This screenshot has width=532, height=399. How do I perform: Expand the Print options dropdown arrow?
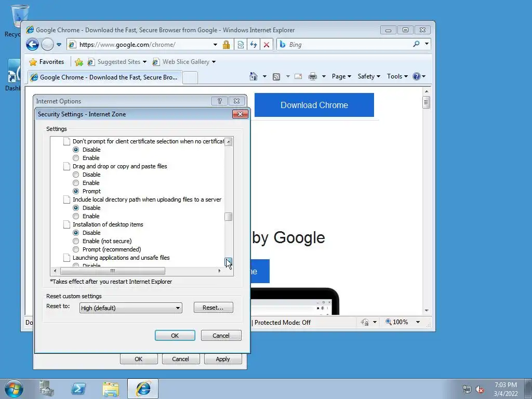point(324,76)
